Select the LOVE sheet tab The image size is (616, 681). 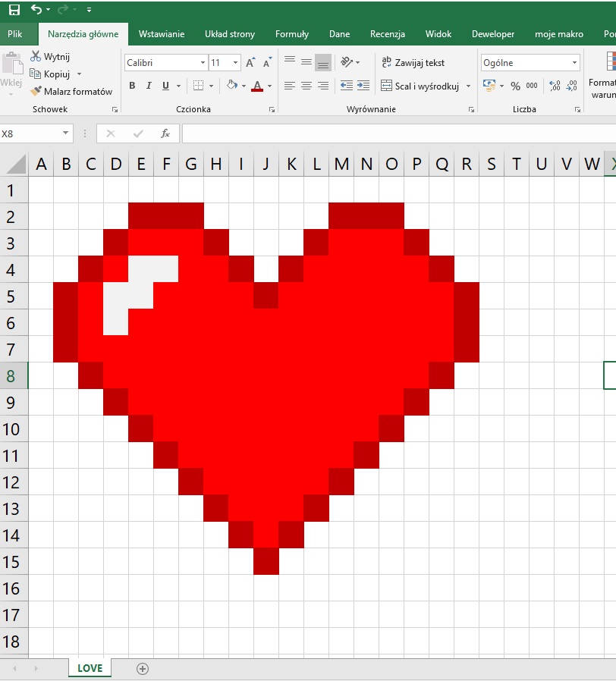pos(90,668)
